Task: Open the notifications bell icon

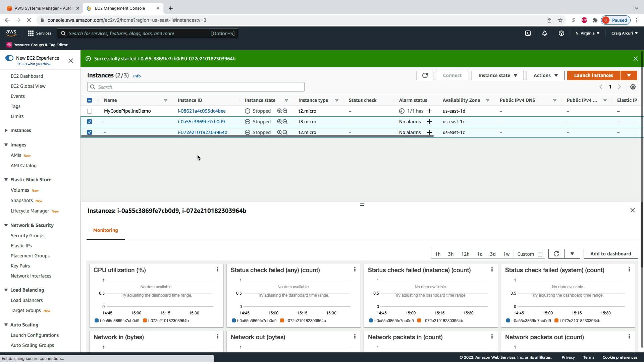Action: [x=544, y=33]
